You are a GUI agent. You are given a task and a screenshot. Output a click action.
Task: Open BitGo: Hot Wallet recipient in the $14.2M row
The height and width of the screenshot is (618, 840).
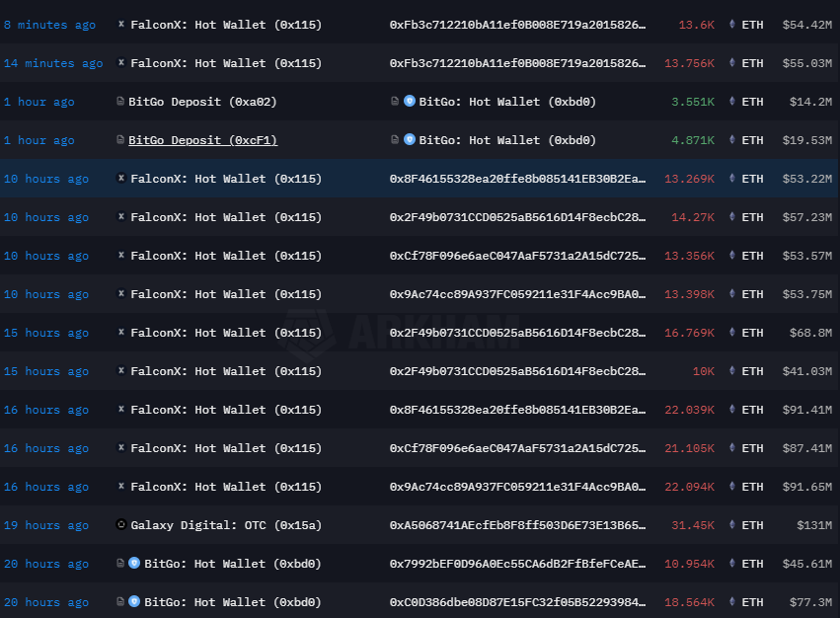pyautogui.click(x=507, y=102)
